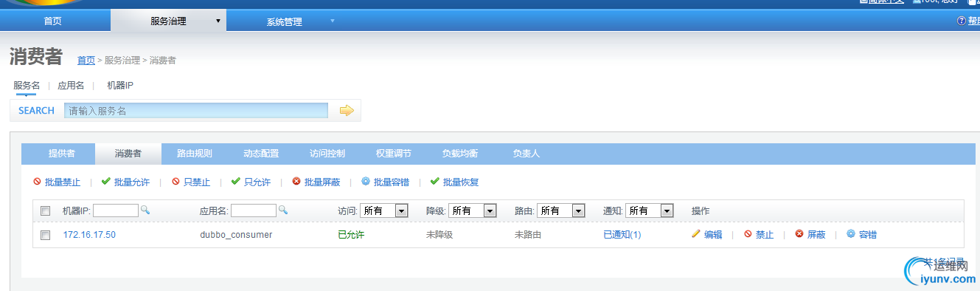This screenshot has width=980, height=291.
Task: Focus the 应用名 filter field
Action: pos(254,210)
